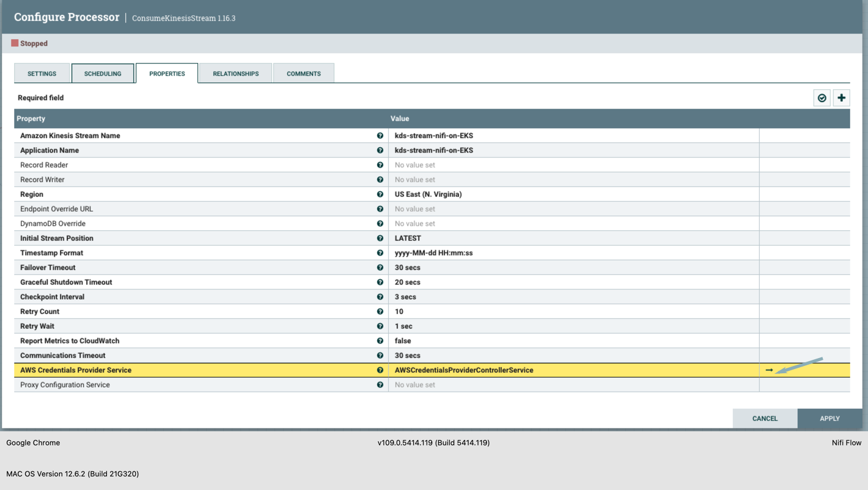This screenshot has width=868, height=490.
Task: Add a new property with plus icon
Action: (842, 98)
